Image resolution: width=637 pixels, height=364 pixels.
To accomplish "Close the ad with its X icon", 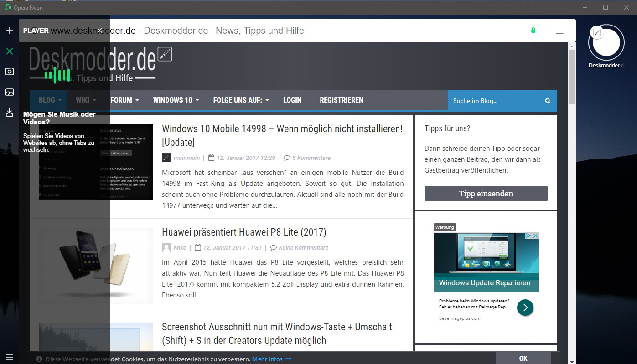I will point(535,236).
